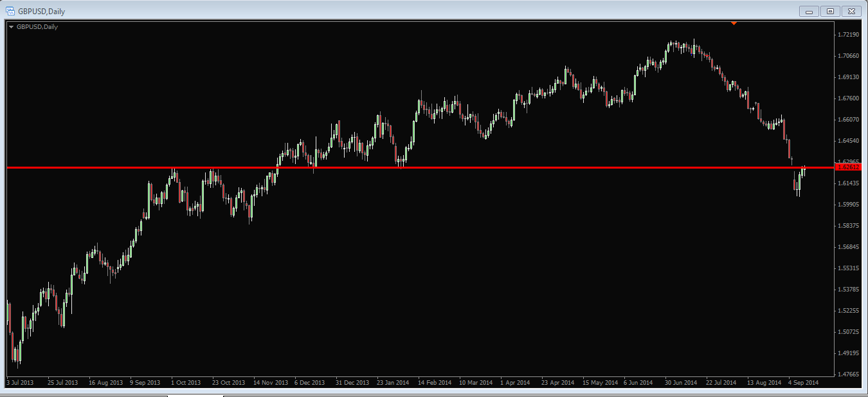Click the GBPUSD,Daily title bar text
The height and width of the screenshot is (397, 868).
point(41,12)
